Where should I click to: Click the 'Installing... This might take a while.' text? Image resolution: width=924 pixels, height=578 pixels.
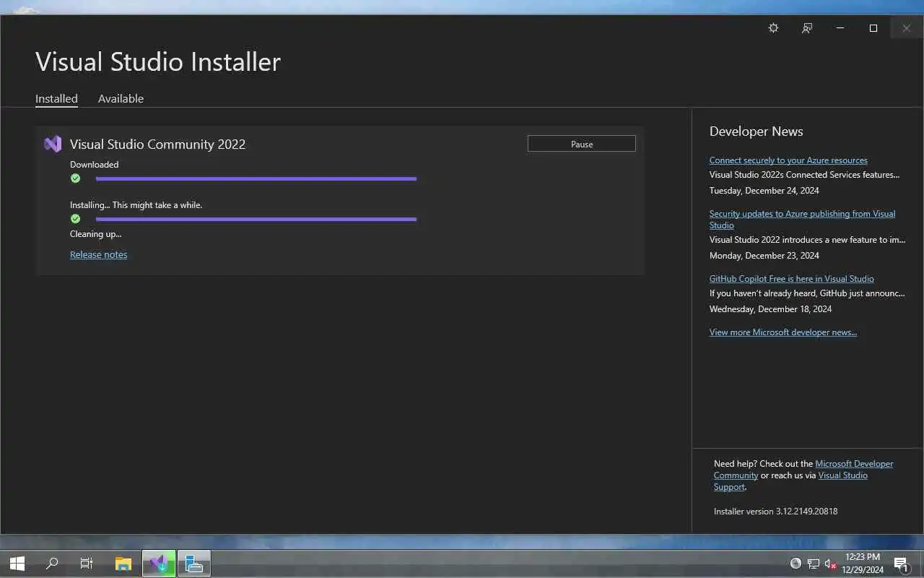click(136, 205)
